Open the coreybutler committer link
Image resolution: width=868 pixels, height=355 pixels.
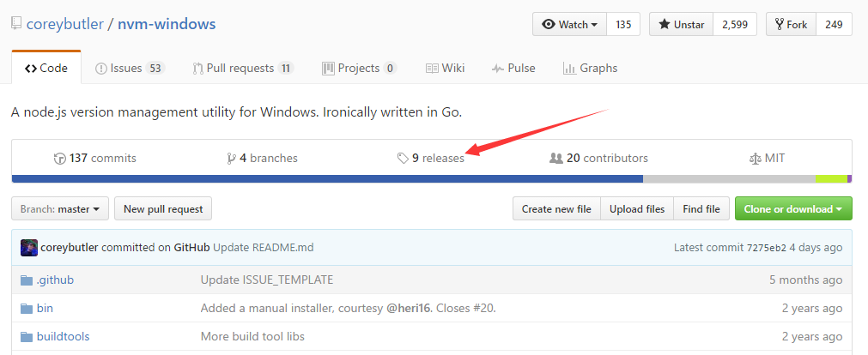click(x=70, y=248)
